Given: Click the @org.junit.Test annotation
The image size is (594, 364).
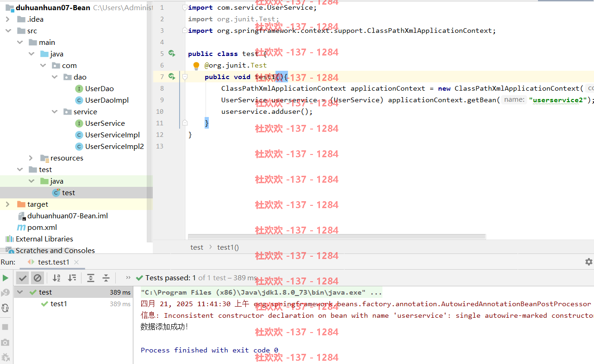Looking at the screenshot, I should (236, 65).
